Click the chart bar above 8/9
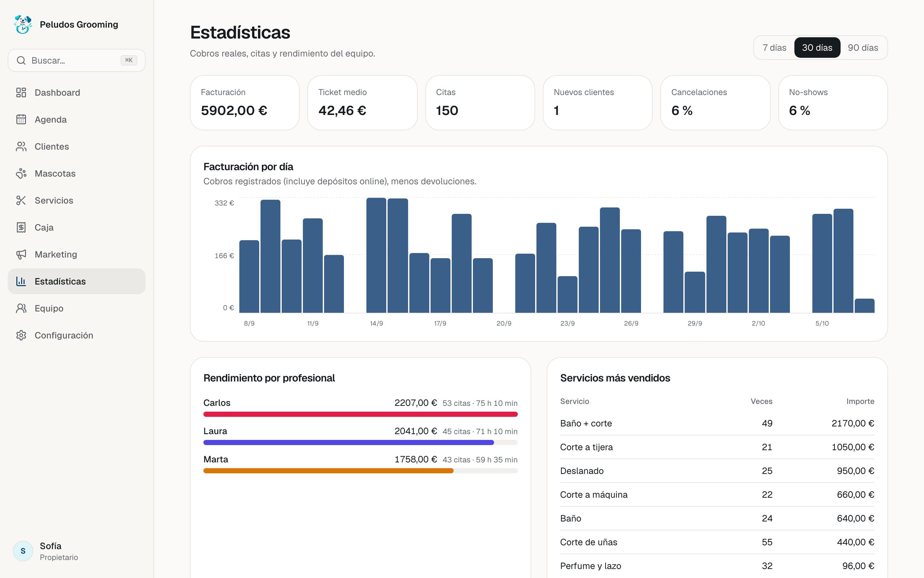 [249, 276]
